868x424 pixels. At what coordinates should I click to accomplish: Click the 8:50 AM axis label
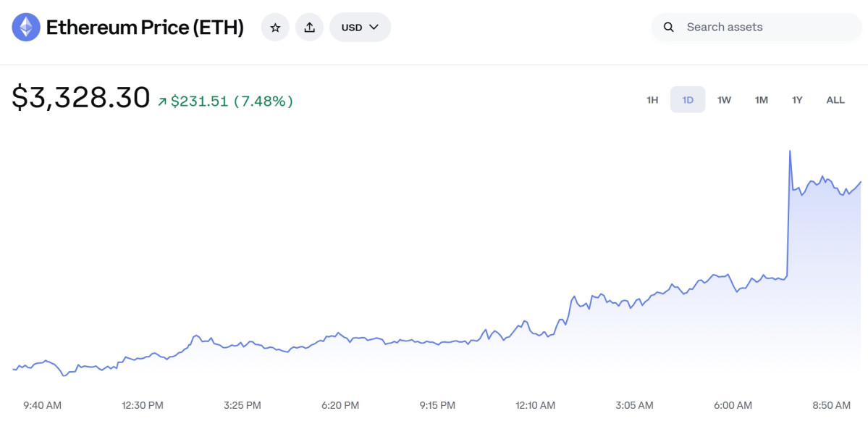(x=832, y=405)
